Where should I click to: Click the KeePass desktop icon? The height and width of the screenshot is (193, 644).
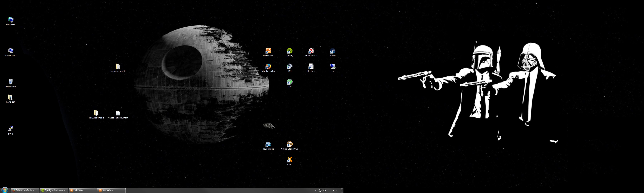(311, 67)
